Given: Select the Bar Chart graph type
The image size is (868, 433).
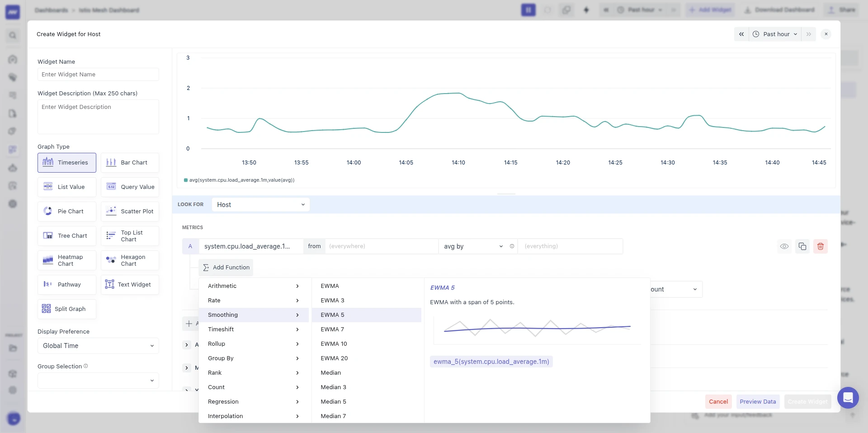Looking at the screenshot, I should pos(130,163).
